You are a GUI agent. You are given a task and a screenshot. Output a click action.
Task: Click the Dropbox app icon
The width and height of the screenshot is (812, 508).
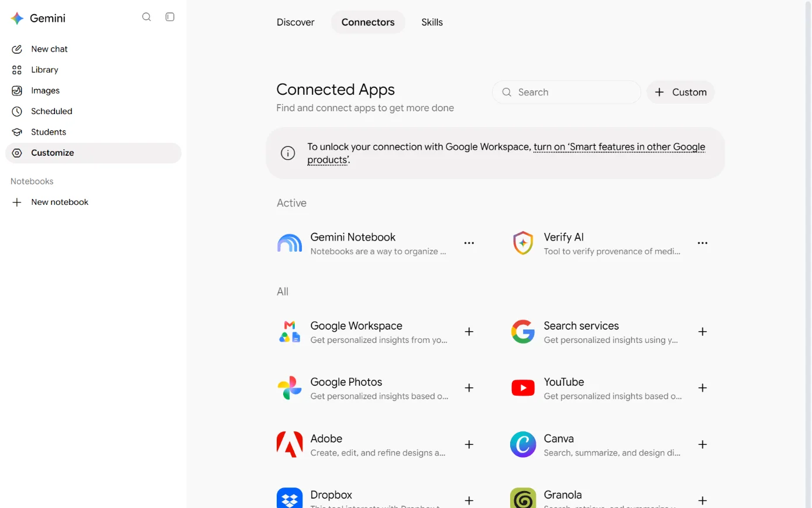[x=290, y=498]
